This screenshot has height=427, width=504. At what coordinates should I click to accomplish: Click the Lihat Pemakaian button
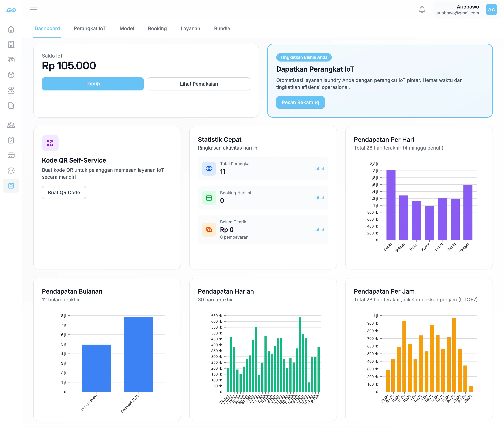(x=199, y=84)
